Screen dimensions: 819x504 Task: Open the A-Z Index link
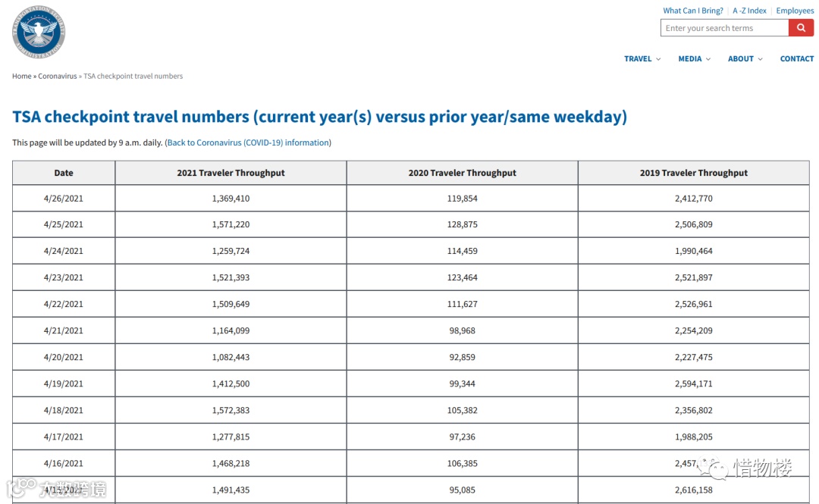pyautogui.click(x=749, y=11)
